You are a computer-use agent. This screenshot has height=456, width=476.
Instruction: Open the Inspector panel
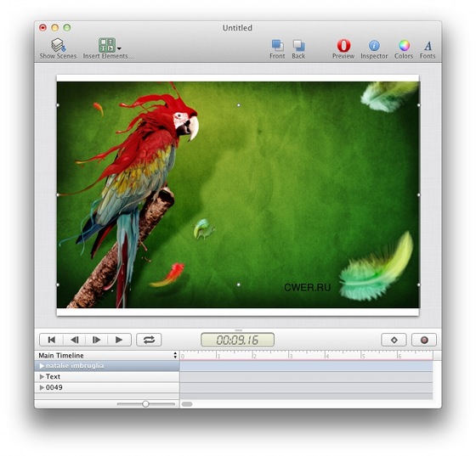374,48
